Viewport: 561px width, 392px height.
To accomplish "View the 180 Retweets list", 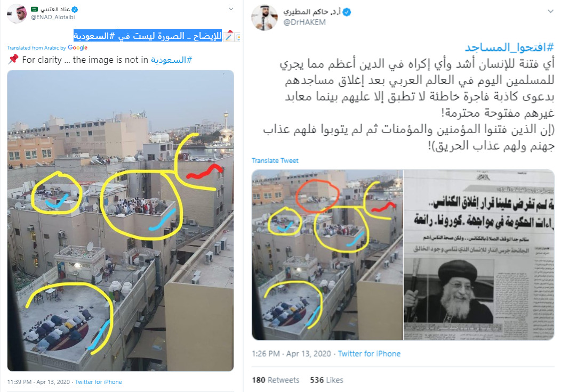I will pos(276,380).
